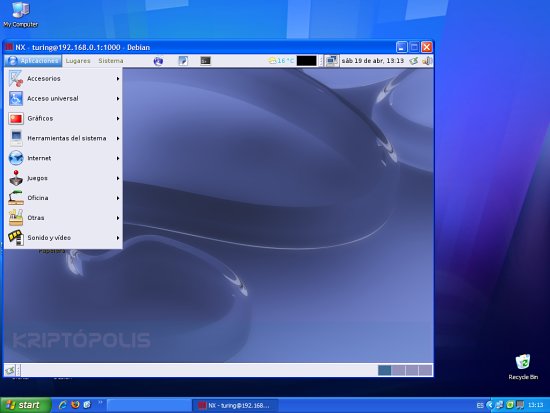The image size is (550, 413).
Task: Expand the Otras submenu arrow
Action: 118,218
